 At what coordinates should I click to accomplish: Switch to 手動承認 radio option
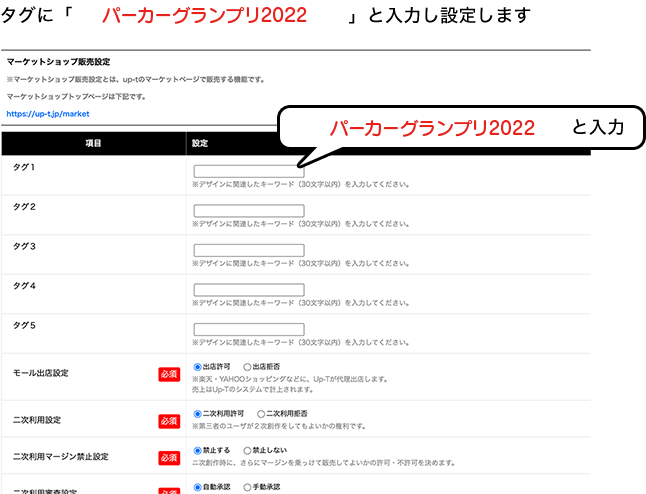coord(248,488)
